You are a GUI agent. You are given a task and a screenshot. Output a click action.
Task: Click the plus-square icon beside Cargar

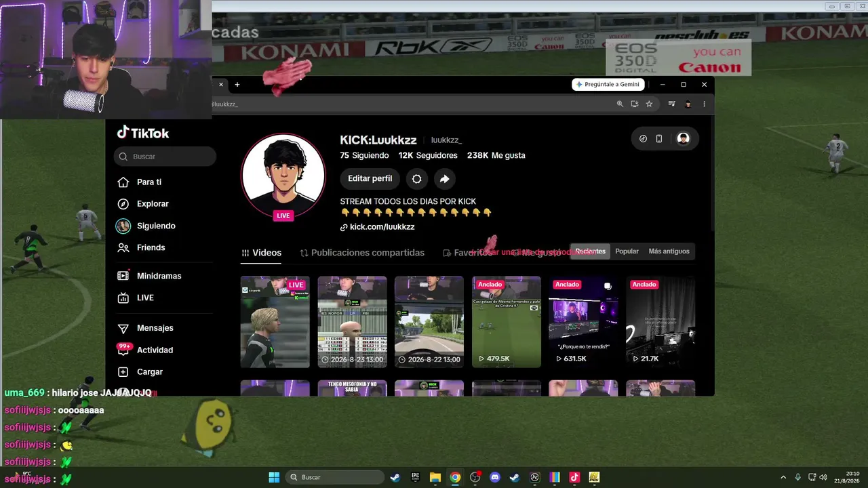pos(123,372)
